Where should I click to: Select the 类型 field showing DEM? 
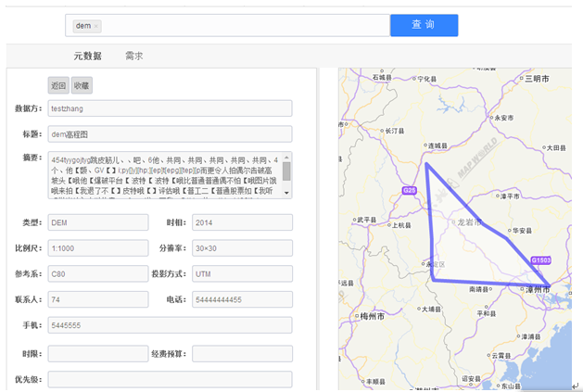point(98,222)
